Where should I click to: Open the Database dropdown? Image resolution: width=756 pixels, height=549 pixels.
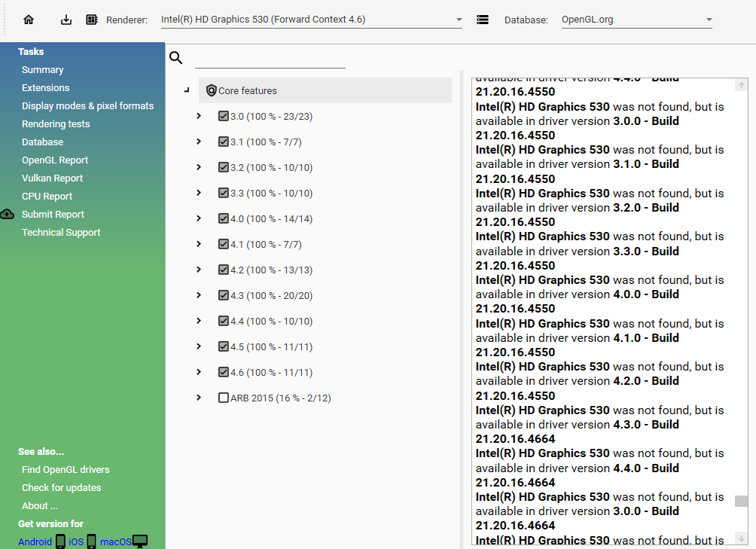637,20
